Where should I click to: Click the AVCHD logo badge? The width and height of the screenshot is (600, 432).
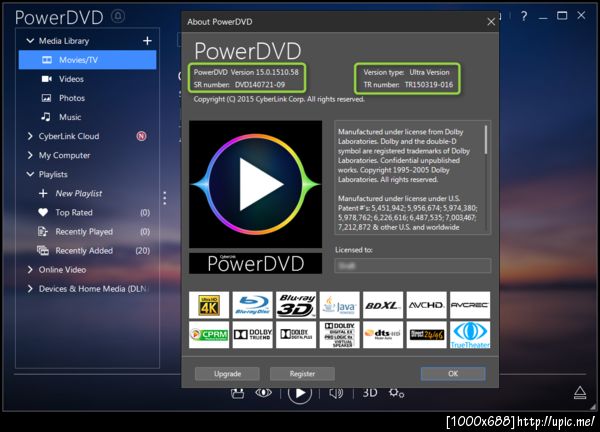427,305
